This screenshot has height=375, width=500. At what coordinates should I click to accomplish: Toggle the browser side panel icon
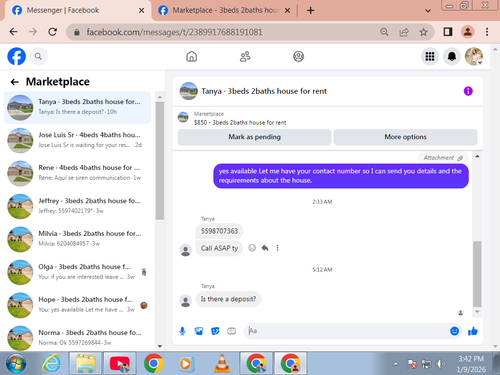[x=448, y=32]
